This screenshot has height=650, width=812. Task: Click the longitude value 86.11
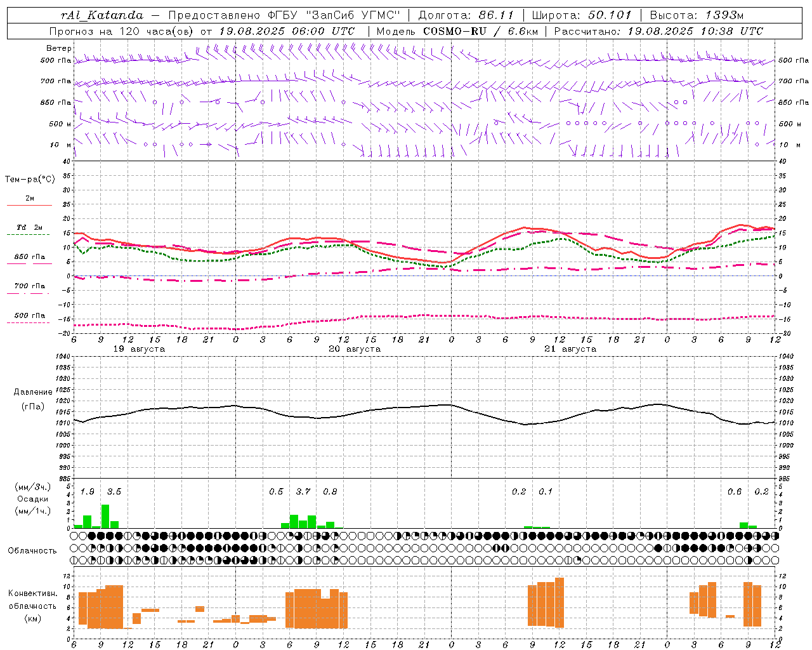(x=496, y=15)
